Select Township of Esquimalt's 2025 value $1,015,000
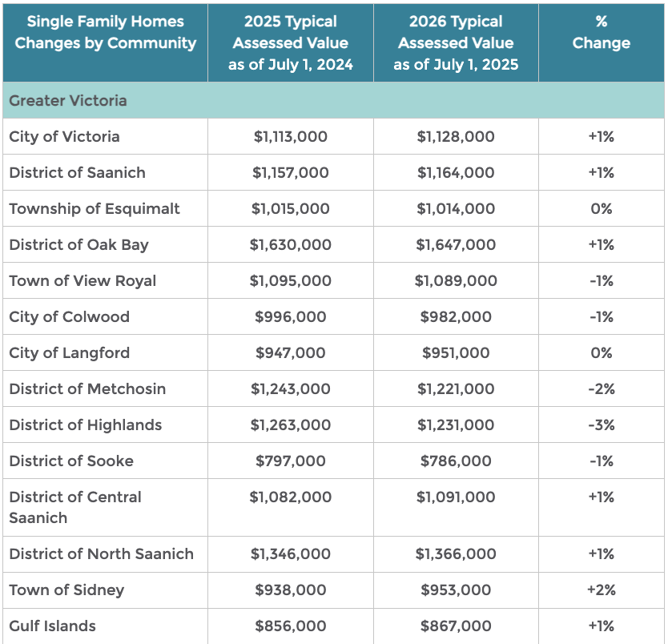 tap(290, 209)
